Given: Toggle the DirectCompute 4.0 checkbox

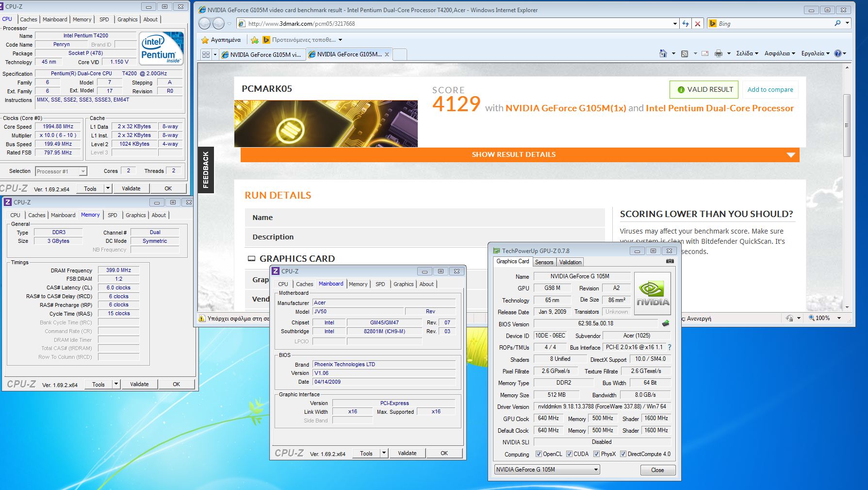Looking at the screenshot, I should [623, 454].
